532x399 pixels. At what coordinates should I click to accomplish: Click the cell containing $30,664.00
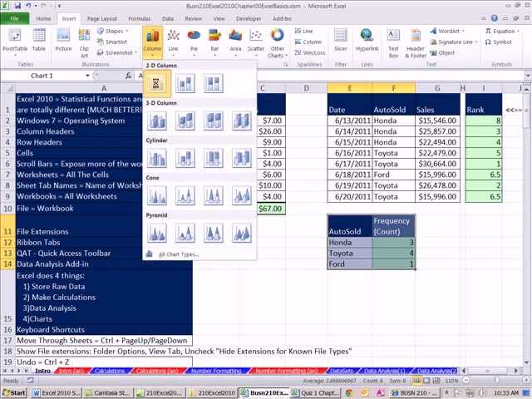[x=437, y=164]
